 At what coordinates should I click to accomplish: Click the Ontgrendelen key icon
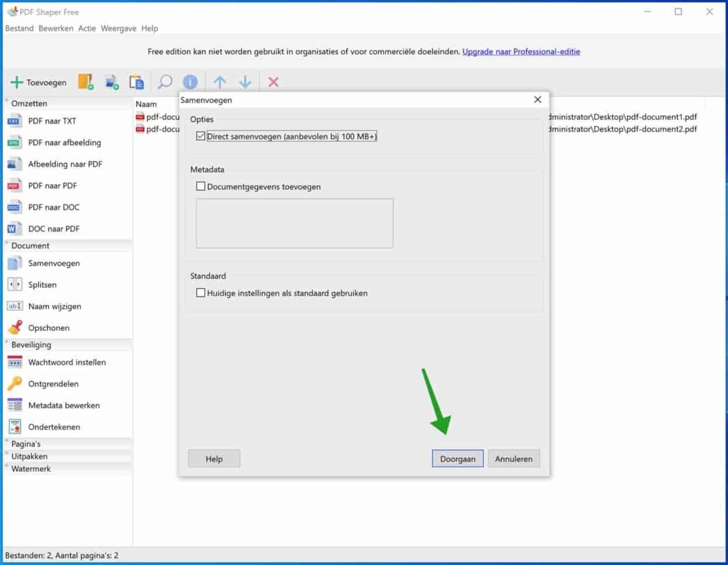(14, 384)
